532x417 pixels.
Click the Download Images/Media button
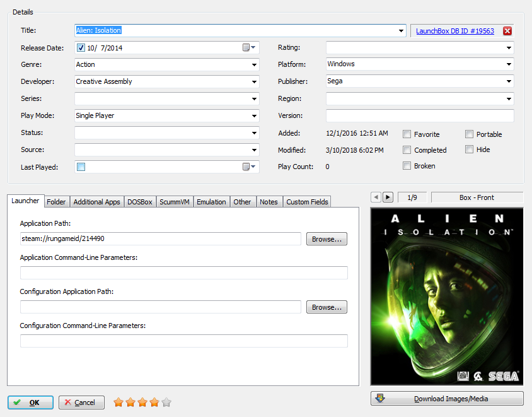[447, 399]
